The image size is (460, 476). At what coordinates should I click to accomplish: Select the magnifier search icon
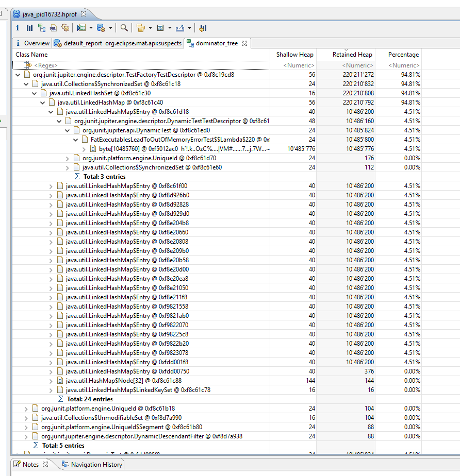pyautogui.click(x=124, y=28)
